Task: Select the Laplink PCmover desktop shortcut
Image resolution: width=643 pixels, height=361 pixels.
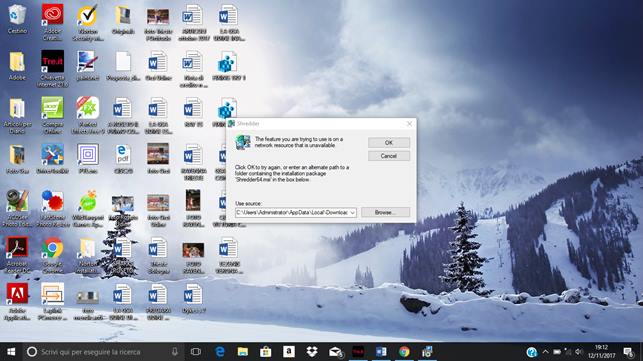Action: tap(52, 302)
